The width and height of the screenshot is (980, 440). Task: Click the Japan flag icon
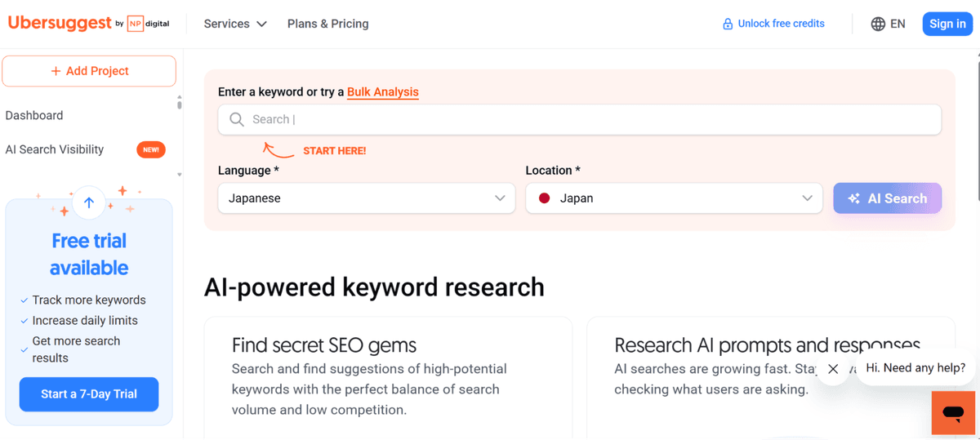545,198
